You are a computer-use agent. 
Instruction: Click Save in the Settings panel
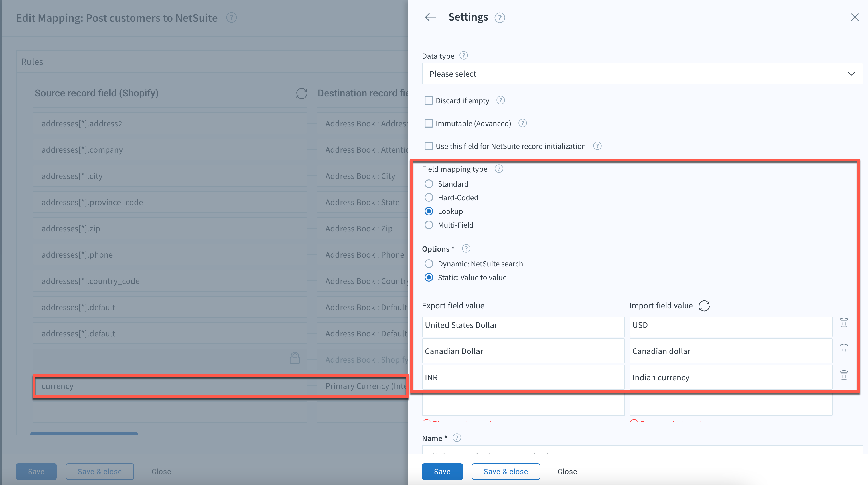(442, 472)
